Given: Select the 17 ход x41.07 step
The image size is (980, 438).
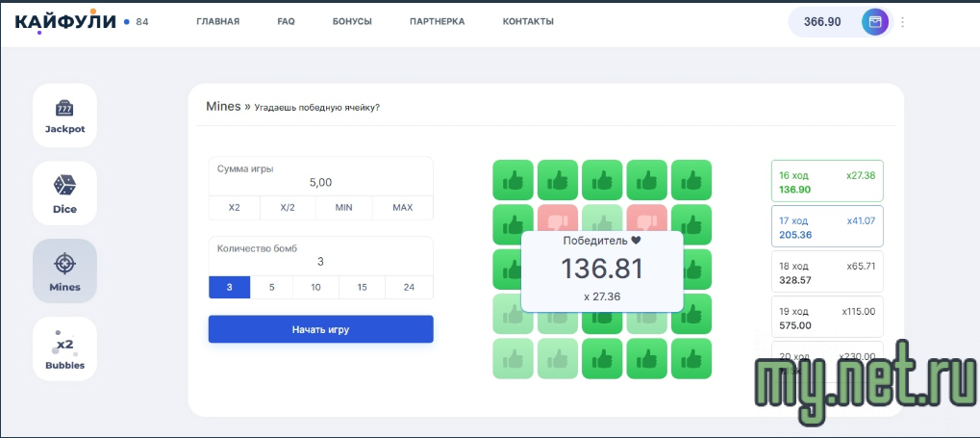Looking at the screenshot, I should pyautogui.click(x=827, y=227).
